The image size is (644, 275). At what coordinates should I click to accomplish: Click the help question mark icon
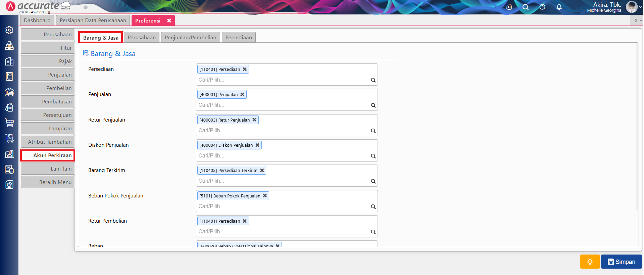pyautogui.click(x=542, y=7)
